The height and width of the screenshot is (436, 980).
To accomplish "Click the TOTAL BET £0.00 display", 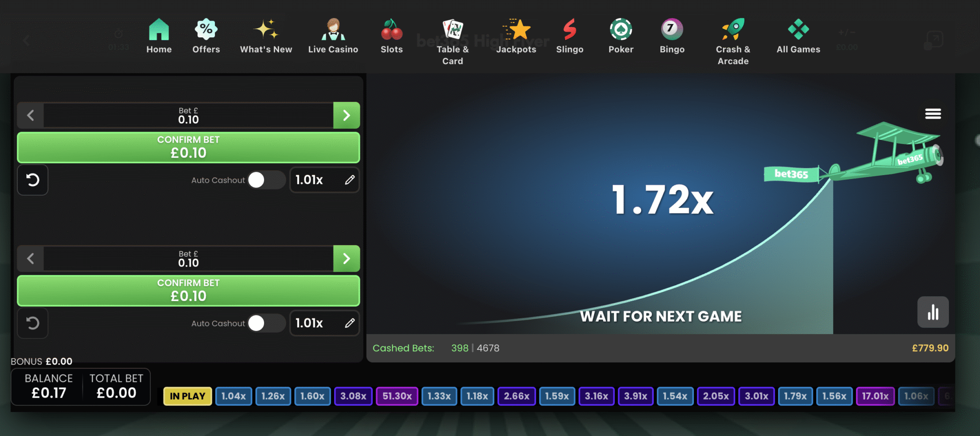I will click(116, 387).
